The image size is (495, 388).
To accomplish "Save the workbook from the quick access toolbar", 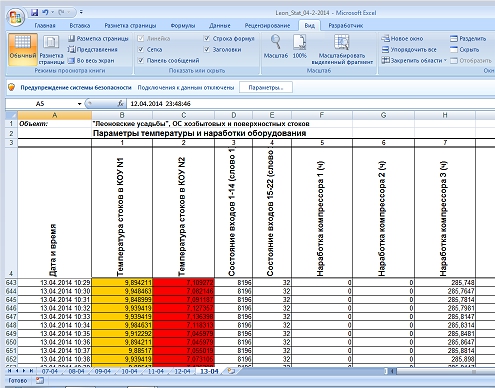I will [35, 13].
